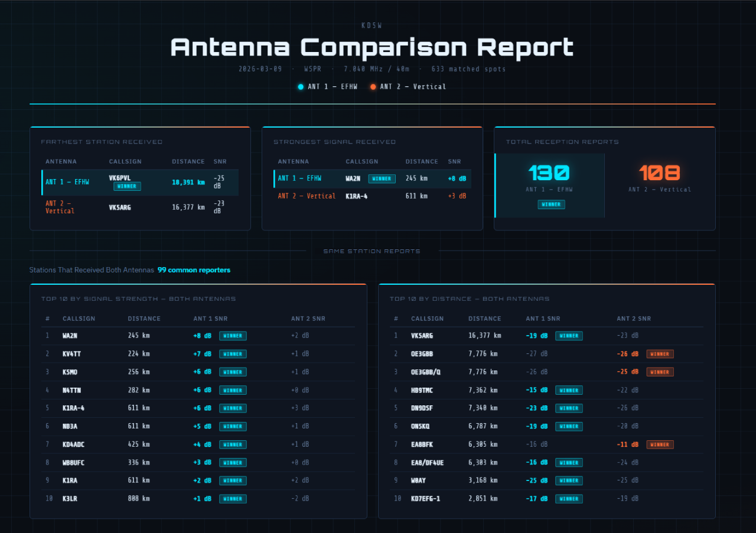Select the KV4TT callsign row
Viewport: 756px width, 533px height.
point(72,354)
